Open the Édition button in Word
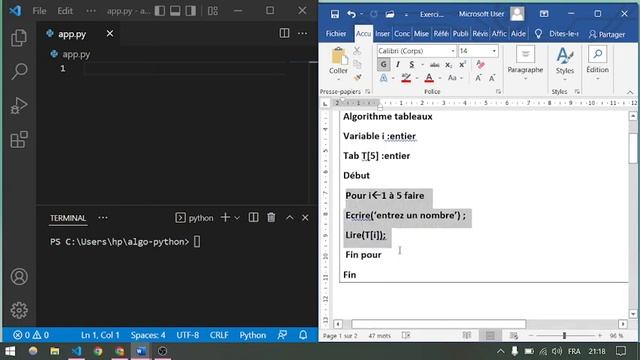This screenshot has width=640, height=360. (598, 63)
